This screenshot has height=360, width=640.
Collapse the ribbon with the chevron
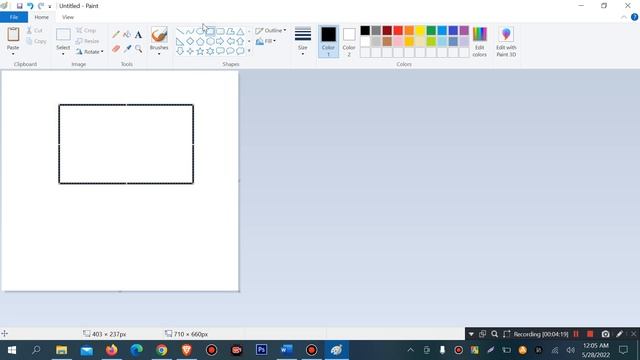click(624, 17)
